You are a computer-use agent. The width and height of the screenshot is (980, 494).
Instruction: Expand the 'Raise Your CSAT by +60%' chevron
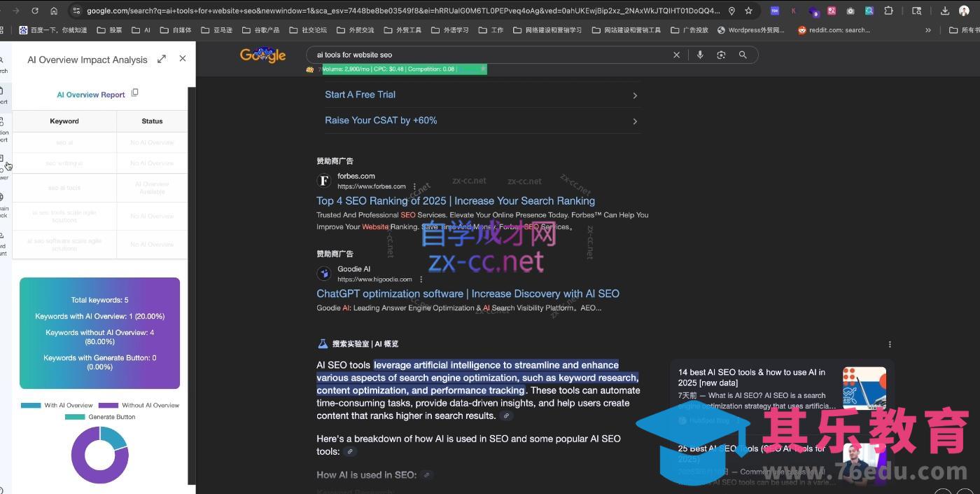pyautogui.click(x=634, y=121)
